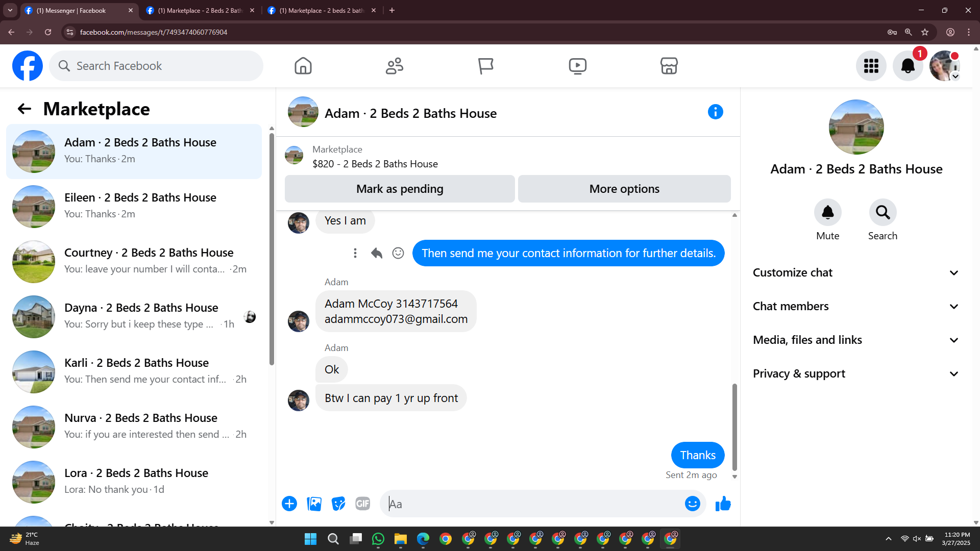The height and width of the screenshot is (551, 980).
Task: Open the Windows Start menu
Action: (x=310, y=539)
